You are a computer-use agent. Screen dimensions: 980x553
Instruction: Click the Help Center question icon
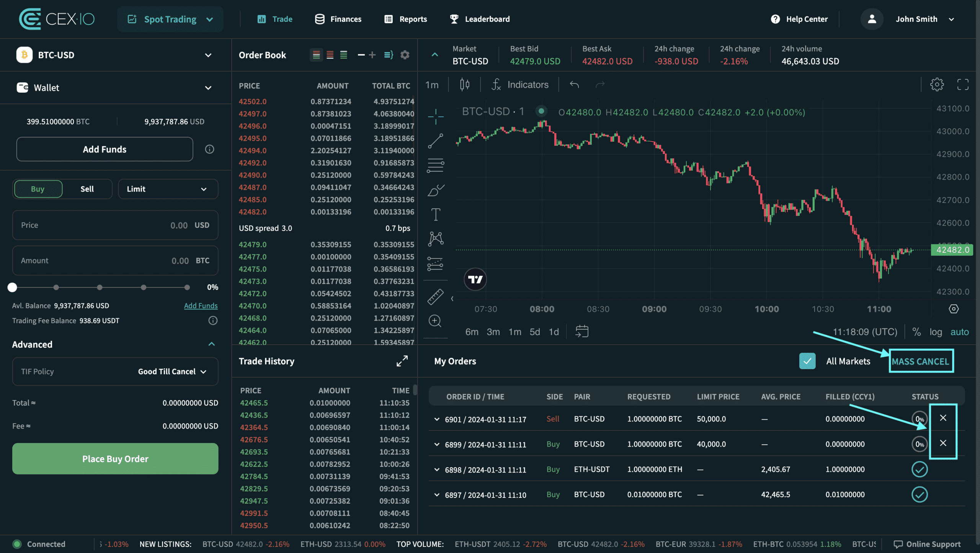775,19
